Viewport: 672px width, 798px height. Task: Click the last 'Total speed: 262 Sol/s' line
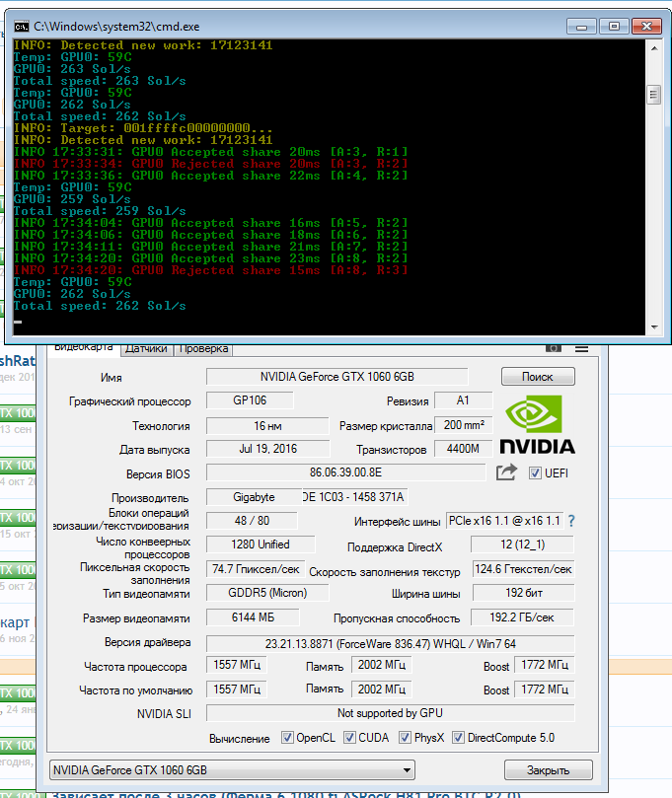(100, 306)
